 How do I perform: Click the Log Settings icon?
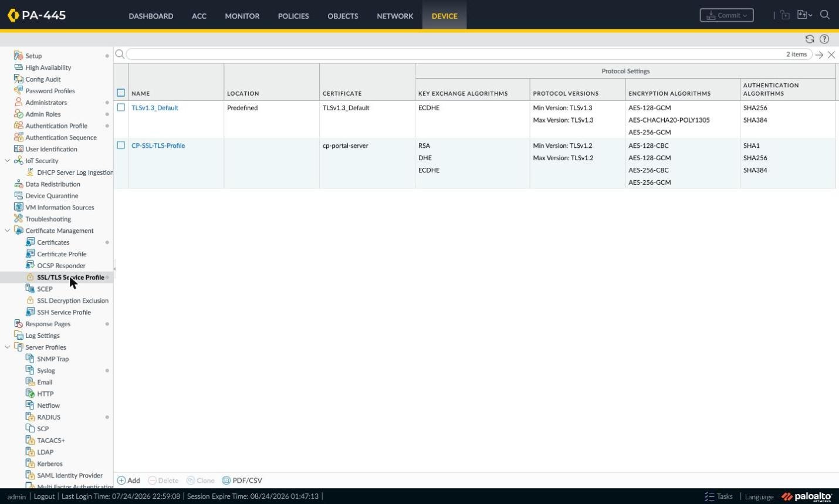point(18,336)
